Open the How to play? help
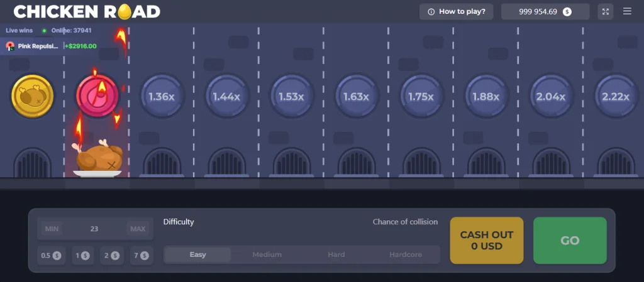Image resolution: width=644 pixels, height=282 pixels. [x=457, y=11]
